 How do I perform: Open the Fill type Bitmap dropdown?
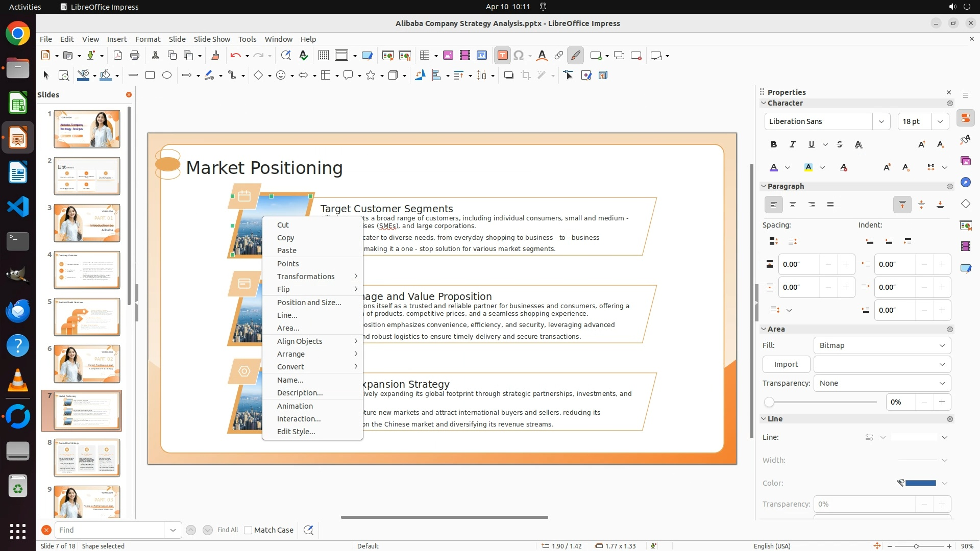click(x=882, y=345)
